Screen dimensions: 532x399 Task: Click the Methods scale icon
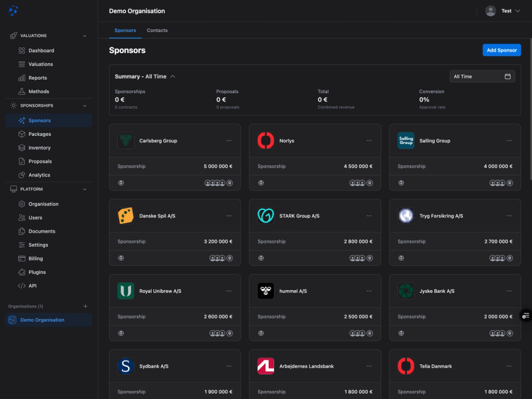[x=21, y=91]
